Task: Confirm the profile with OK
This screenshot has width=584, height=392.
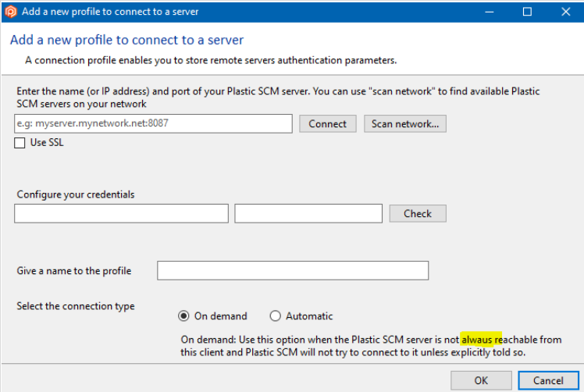Action: 481,380
